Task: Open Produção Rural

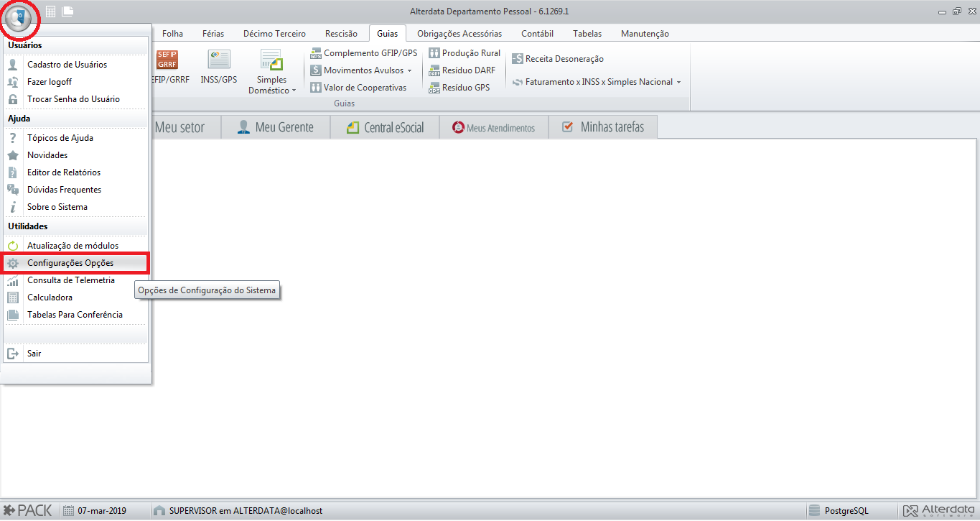Action: [465, 53]
